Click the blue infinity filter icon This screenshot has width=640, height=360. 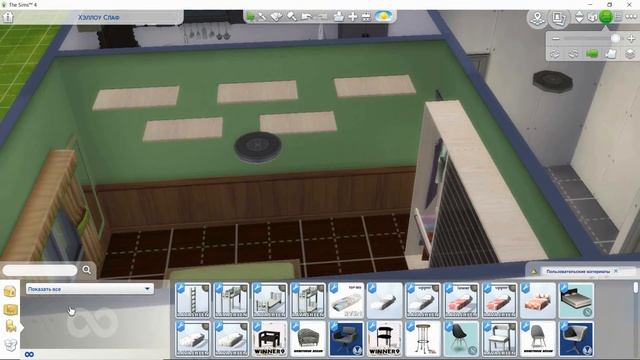point(29,354)
